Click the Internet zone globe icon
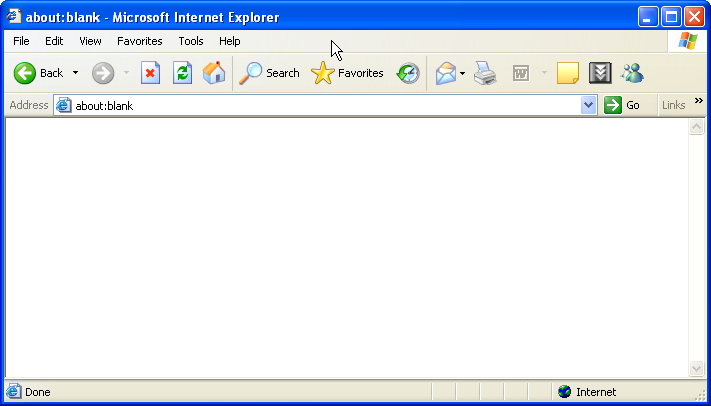Screen dimensions: 711x406 pyautogui.click(x=565, y=391)
